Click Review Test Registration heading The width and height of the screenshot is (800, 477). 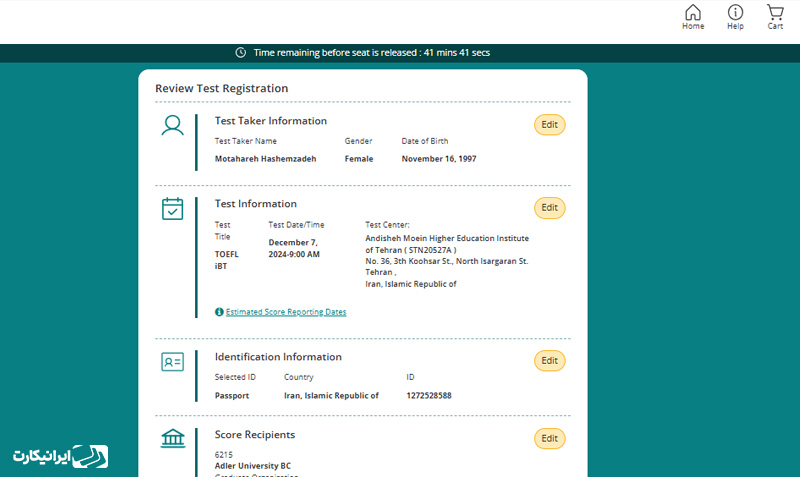tap(221, 88)
